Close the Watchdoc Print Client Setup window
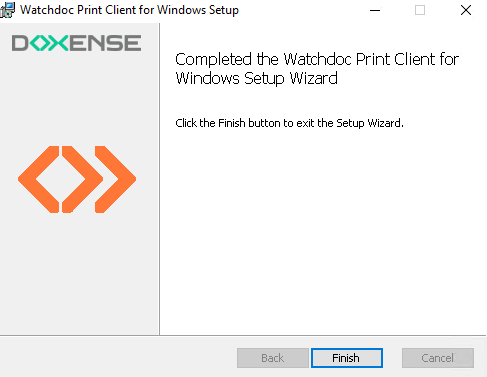Image resolution: width=487 pixels, height=377 pixels. pos(466,10)
